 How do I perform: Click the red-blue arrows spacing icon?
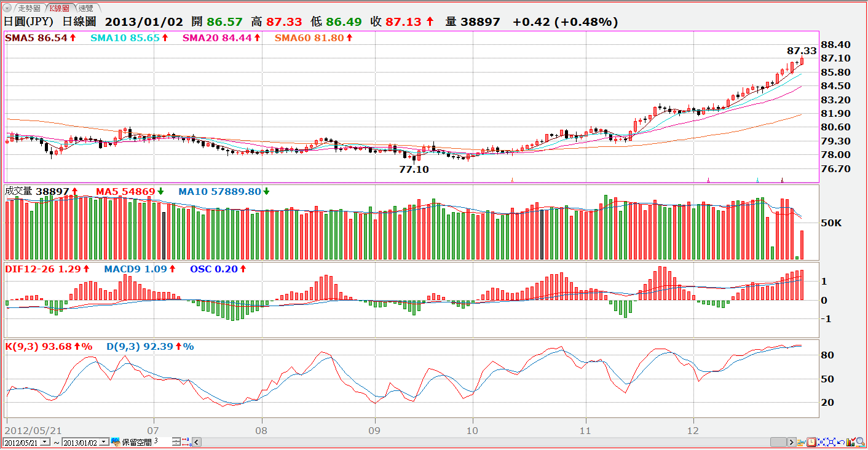186,442
